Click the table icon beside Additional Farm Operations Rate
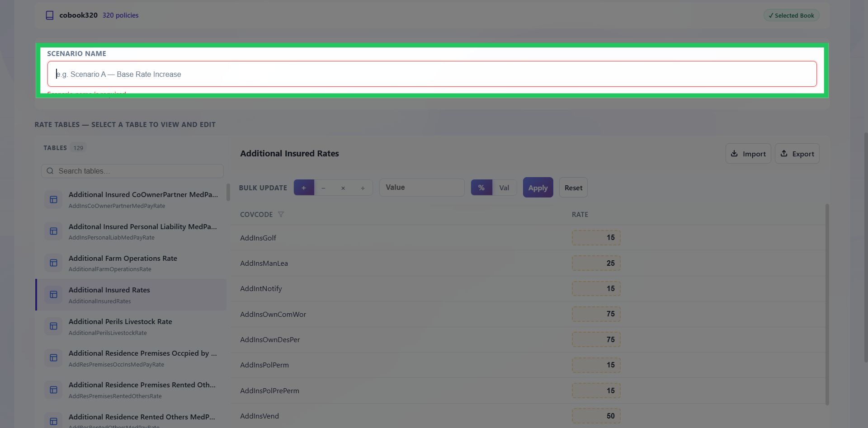 [x=53, y=263]
